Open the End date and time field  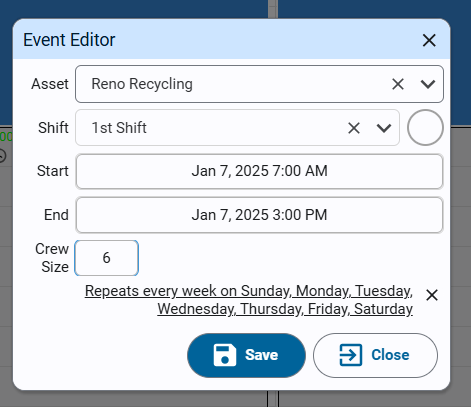click(259, 215)
